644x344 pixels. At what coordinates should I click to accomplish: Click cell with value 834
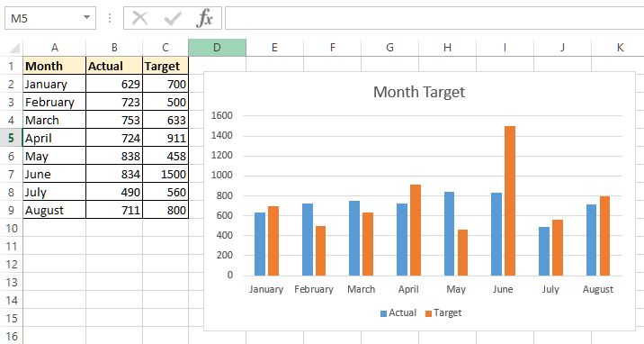[114, 175]
